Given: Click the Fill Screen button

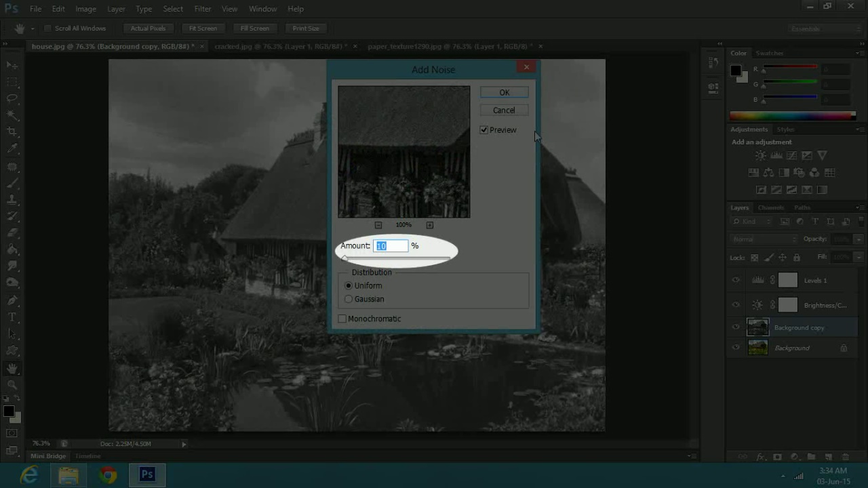Looking at the screenshot, I should (255, 28).
